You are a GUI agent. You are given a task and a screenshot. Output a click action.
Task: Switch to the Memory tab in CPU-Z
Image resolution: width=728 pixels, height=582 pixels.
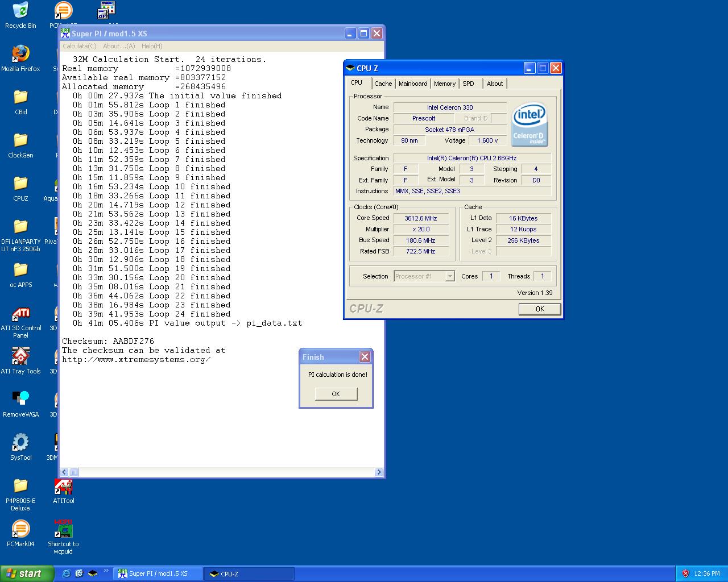[445, 84]
